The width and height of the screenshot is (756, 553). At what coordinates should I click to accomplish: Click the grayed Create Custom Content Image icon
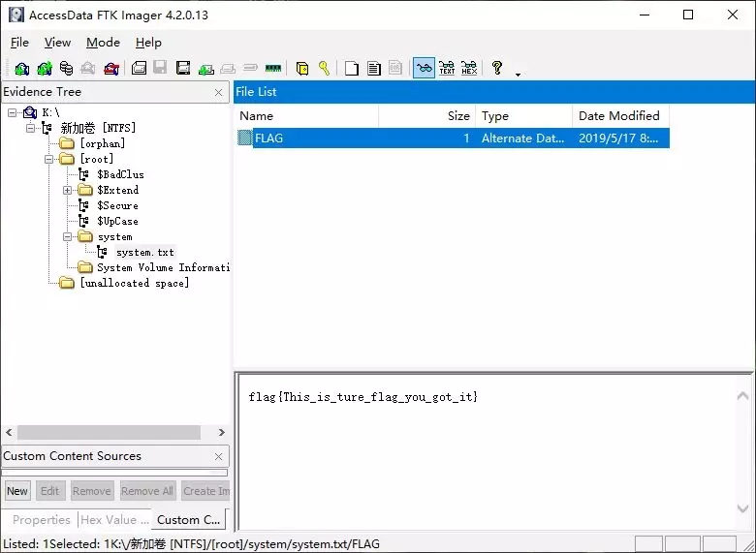(x=228, y=70)
